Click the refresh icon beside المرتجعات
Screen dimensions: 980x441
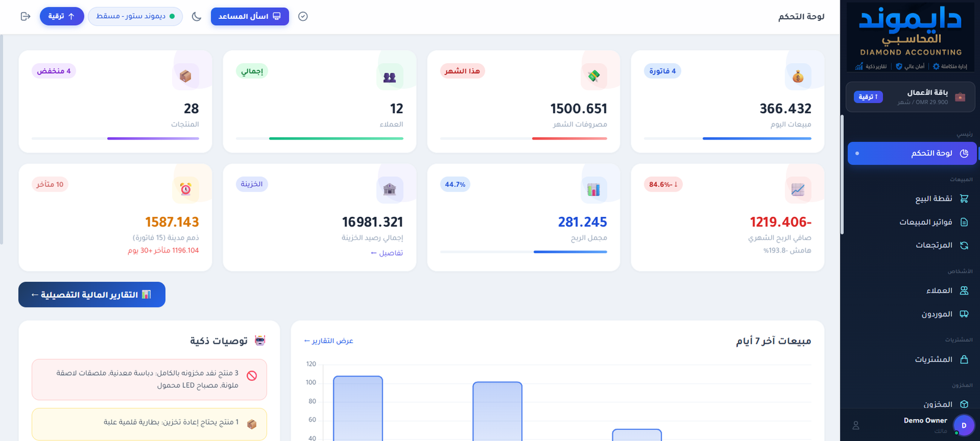click(x=964, y=245)
